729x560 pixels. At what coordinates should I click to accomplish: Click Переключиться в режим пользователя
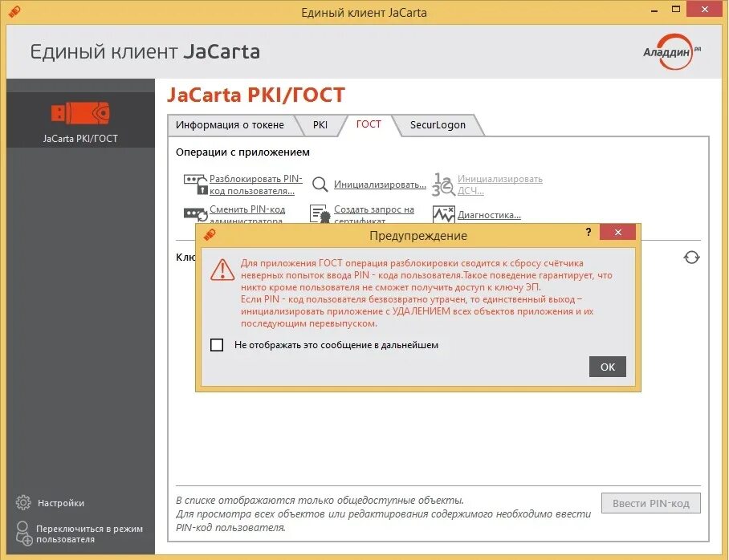[89, 534]
